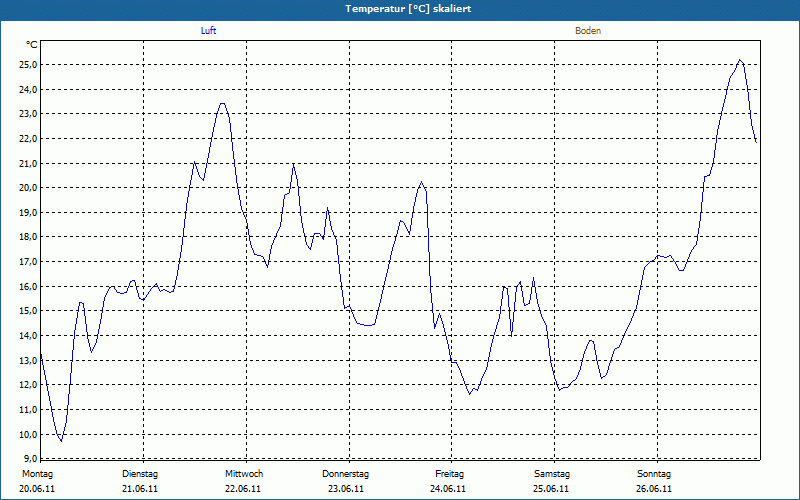Select the '20,0' y-axis label

point(28,188)
